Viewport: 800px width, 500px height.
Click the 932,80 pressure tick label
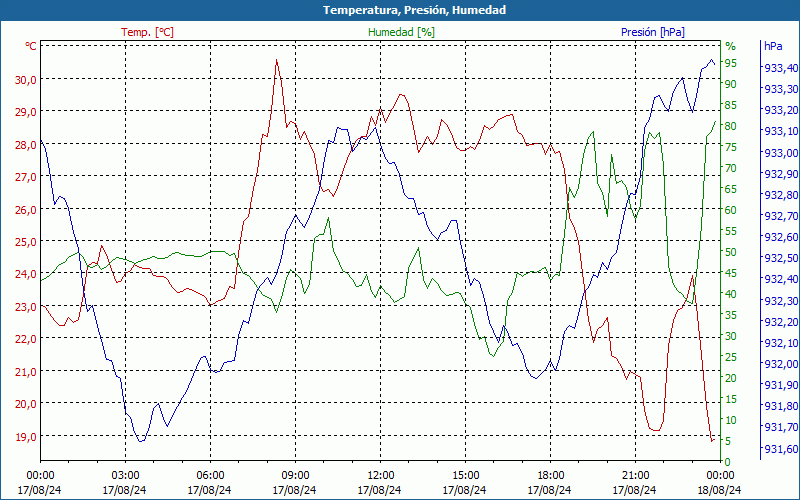pos(781,195)
